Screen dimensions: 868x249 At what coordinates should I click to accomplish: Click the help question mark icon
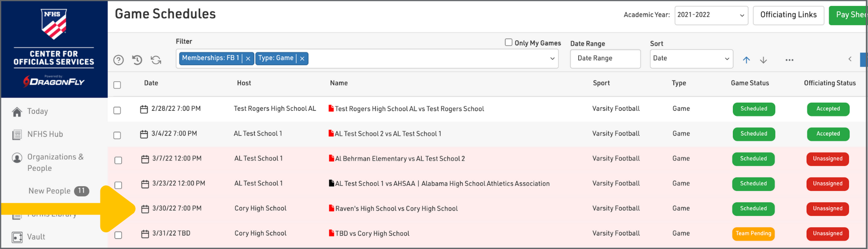(x=118, y=60)
